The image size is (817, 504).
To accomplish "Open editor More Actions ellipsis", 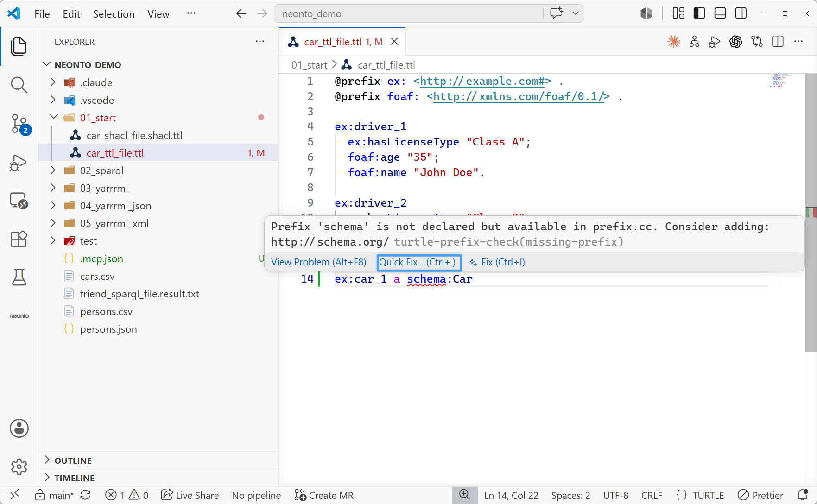I will click(x=798, y=42).
